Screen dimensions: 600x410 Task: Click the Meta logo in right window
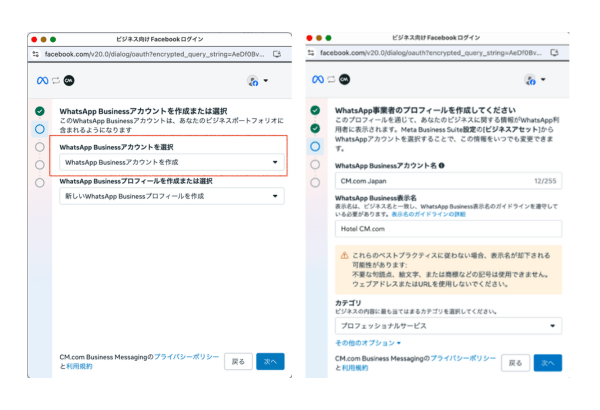click(318, 79)
